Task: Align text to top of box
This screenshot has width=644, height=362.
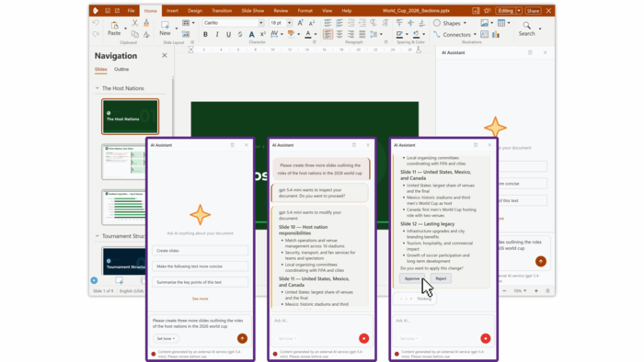Action: pyautogui.click(x=399, y=23)
